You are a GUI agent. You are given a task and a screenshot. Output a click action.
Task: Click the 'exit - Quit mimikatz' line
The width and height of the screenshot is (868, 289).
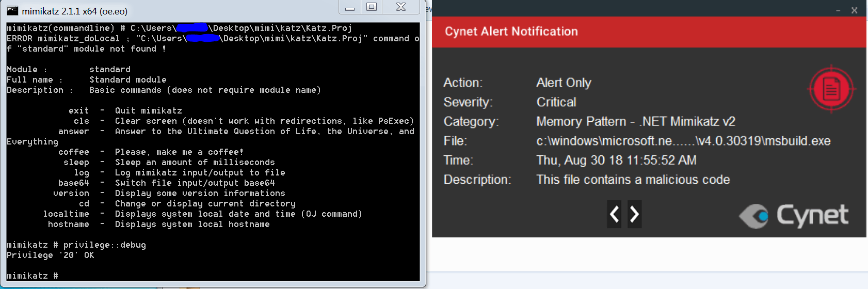125,110
